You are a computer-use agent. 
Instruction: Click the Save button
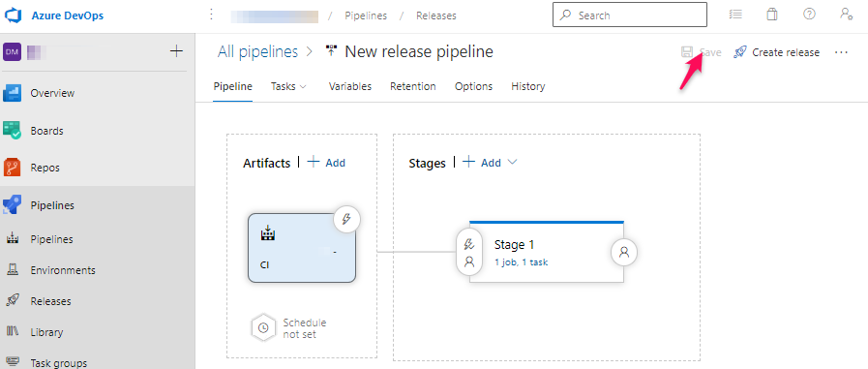click(x=702, y=52)
